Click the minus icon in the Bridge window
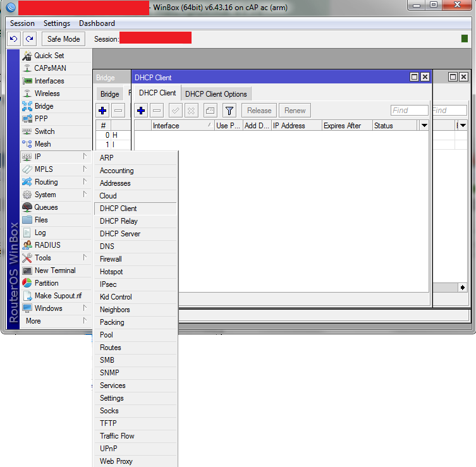 point(118,111)
